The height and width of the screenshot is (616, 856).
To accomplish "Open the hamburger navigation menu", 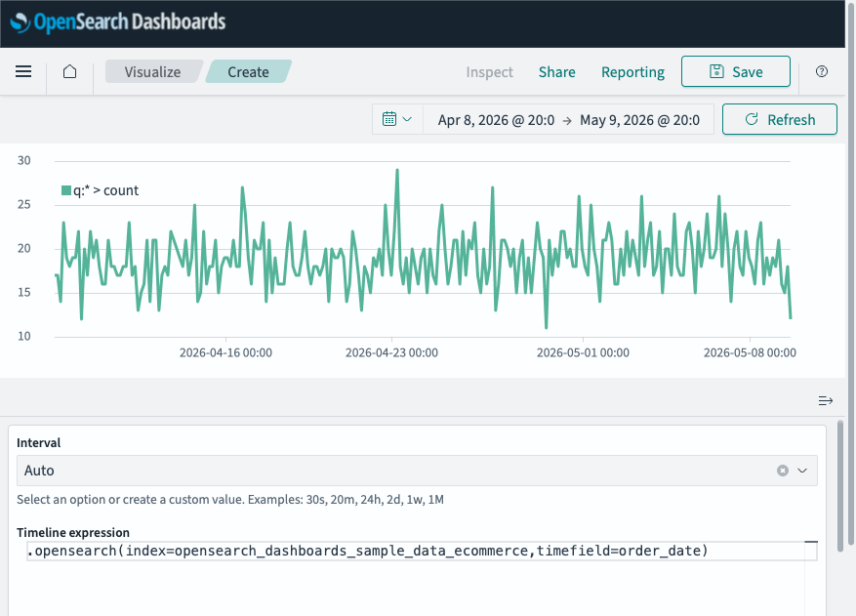I will (x=23, y=71).
